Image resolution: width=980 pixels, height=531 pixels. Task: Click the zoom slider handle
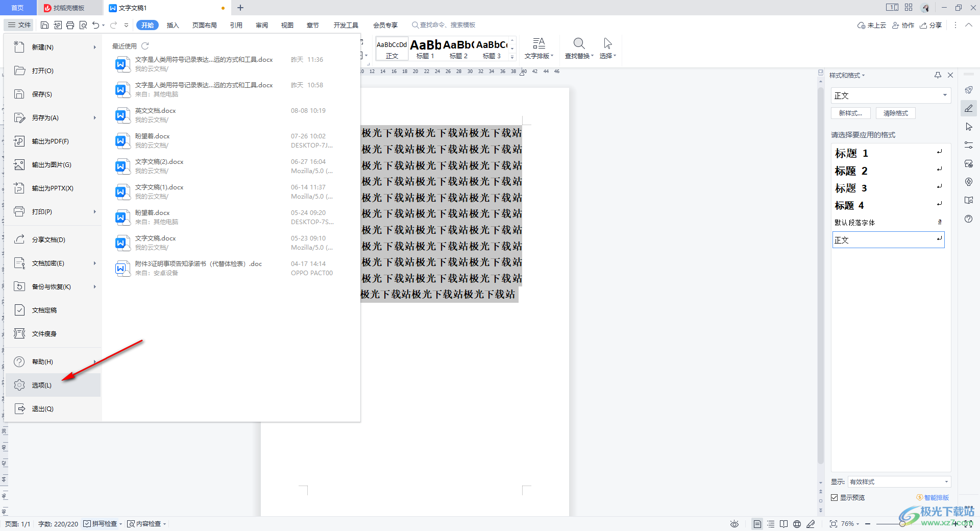902,524
